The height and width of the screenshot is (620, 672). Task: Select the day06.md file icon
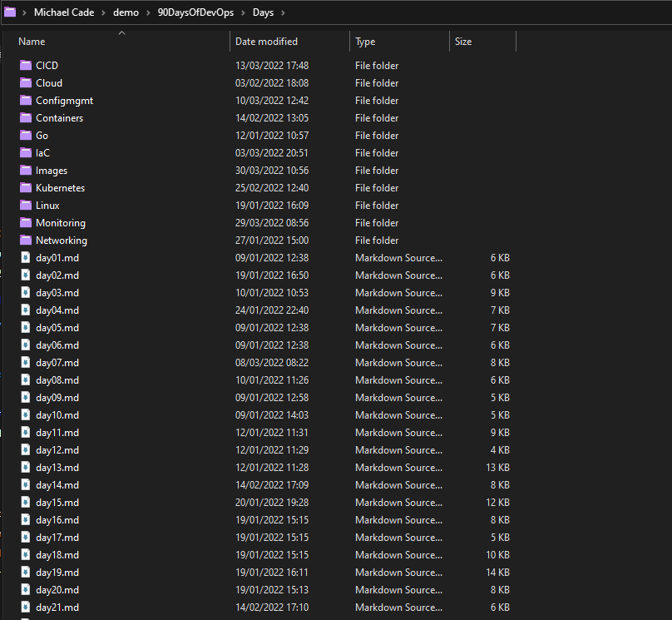coord(26,345)
